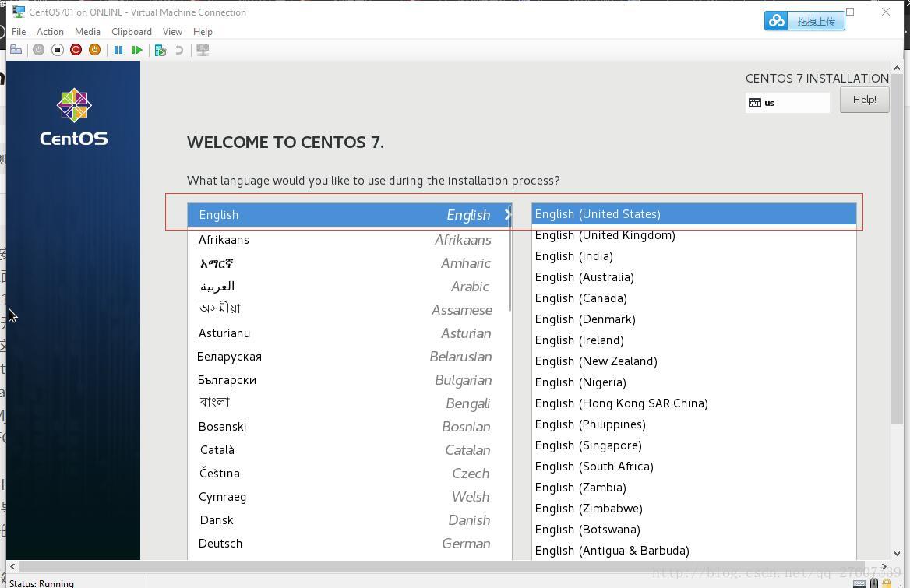Open the View menu

click(172, 32)
